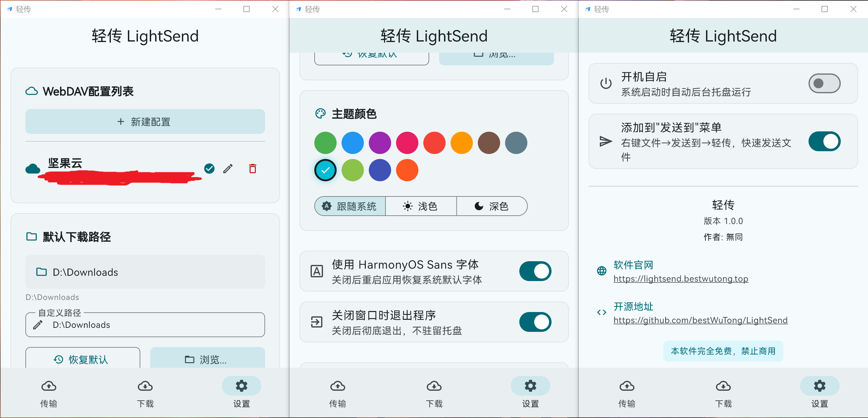Select the purple theme color
This screenshot has height=418, width=868.
[380, 143]
